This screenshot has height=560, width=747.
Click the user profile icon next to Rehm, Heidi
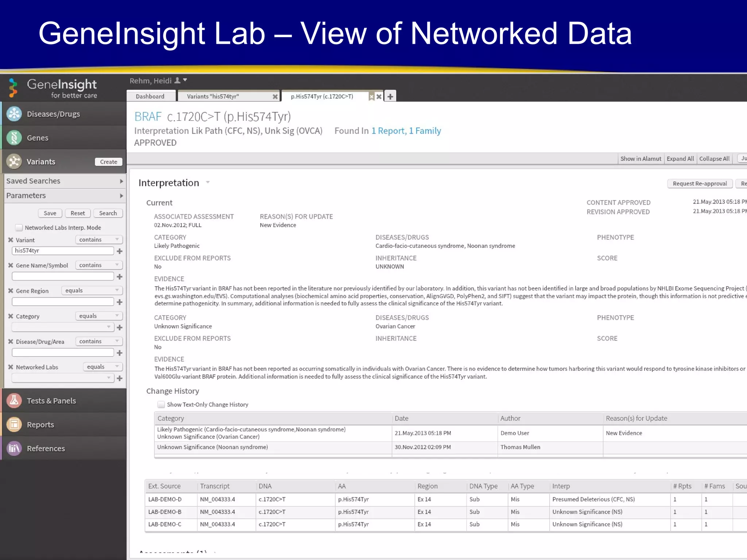177,81
